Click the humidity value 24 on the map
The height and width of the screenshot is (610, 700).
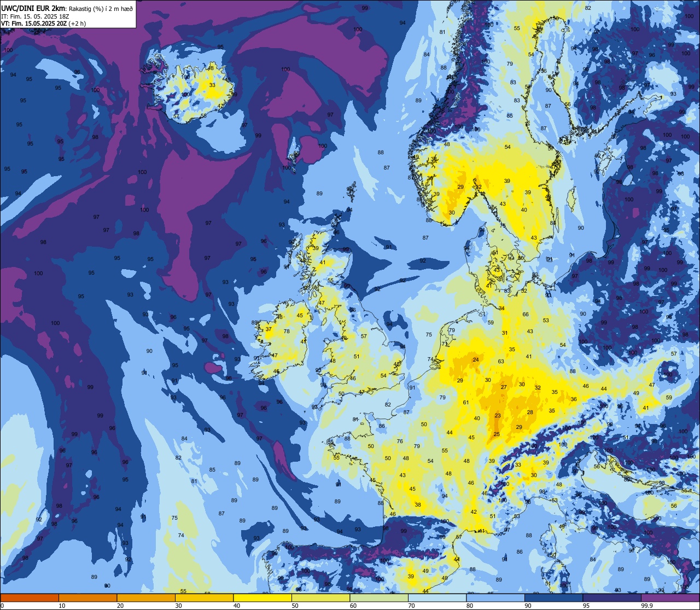[476, 359]
